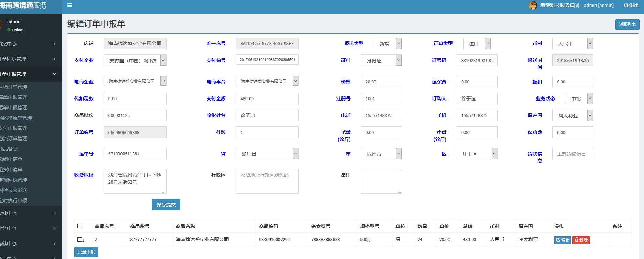
Task: Open the 电商企业 dropdown
Action: point(135,81)
